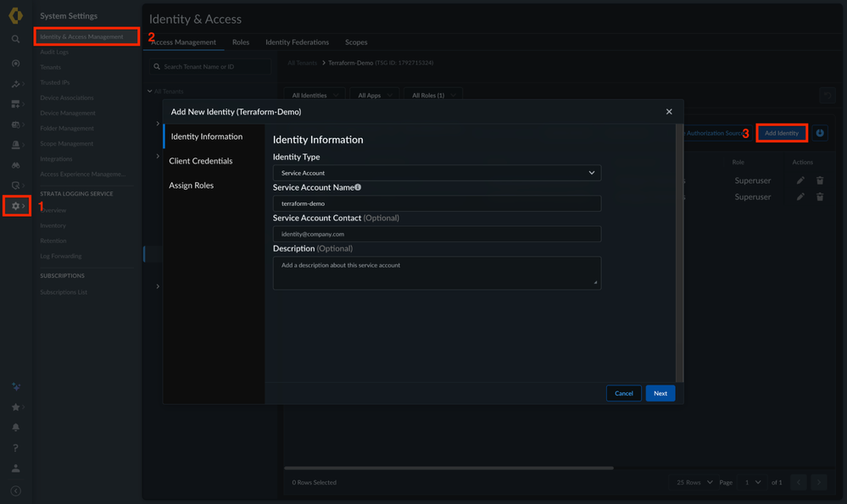Open the All Identities filter dropdown
Viewport: 847px width, 504px height.
[315, 95]
